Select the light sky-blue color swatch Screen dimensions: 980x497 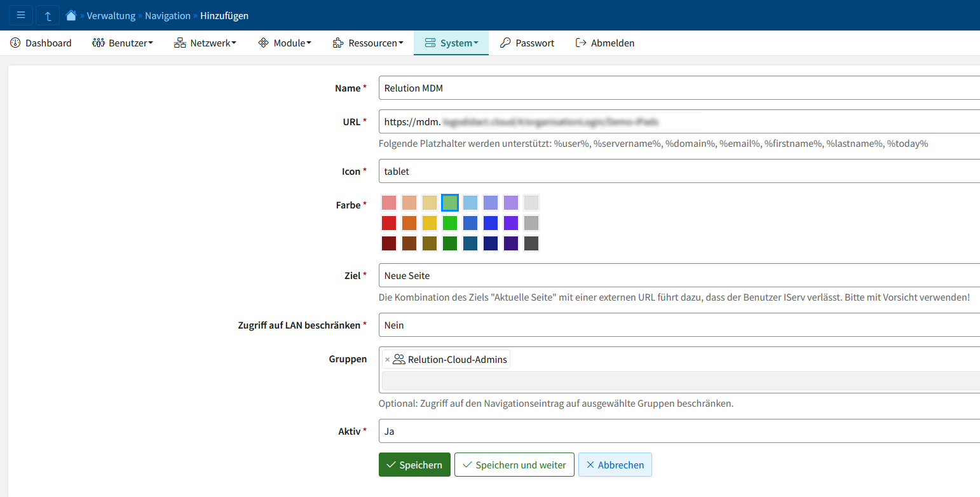pyautogui.click(x=470, y=203)
